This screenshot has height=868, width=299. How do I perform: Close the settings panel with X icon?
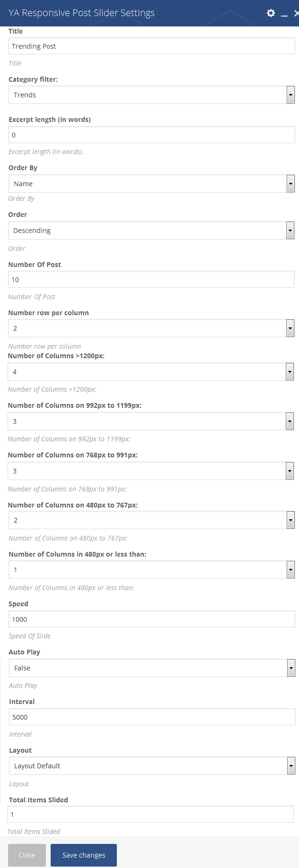click(296, 13)
